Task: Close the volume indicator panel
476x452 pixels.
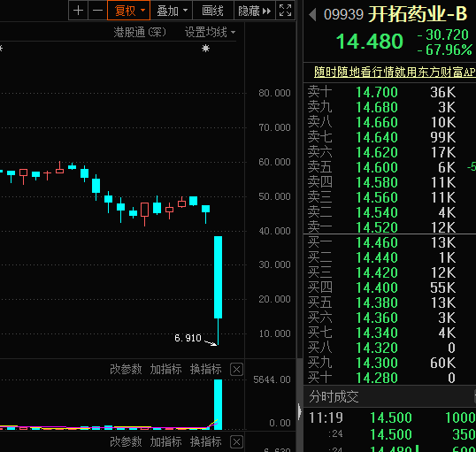Action: (236, 370)
